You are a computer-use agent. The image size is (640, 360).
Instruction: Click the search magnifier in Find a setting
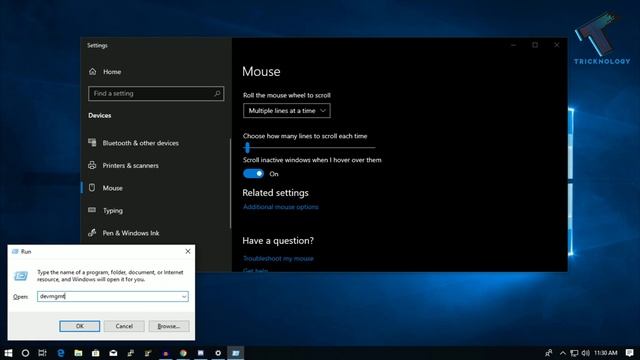point(217,93)
